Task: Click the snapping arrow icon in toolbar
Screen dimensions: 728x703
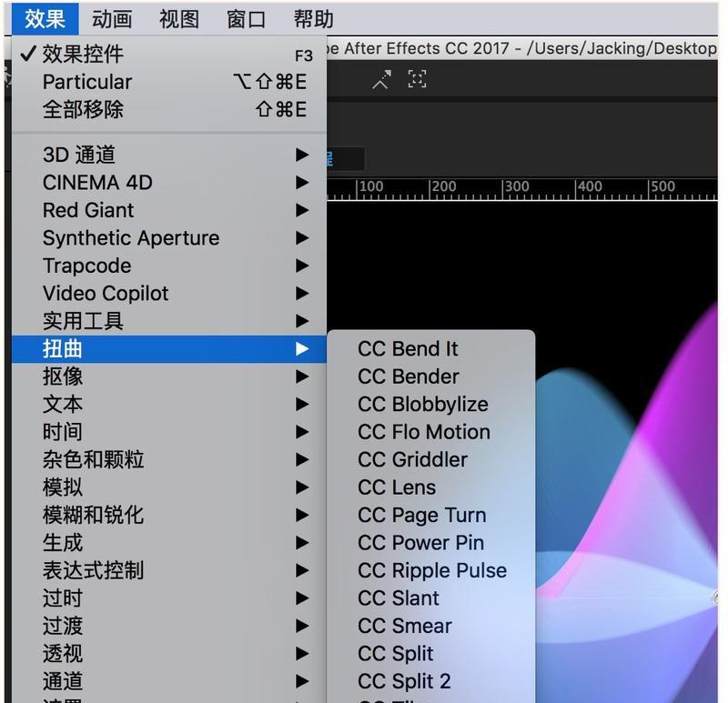Action: coord(382,79)
